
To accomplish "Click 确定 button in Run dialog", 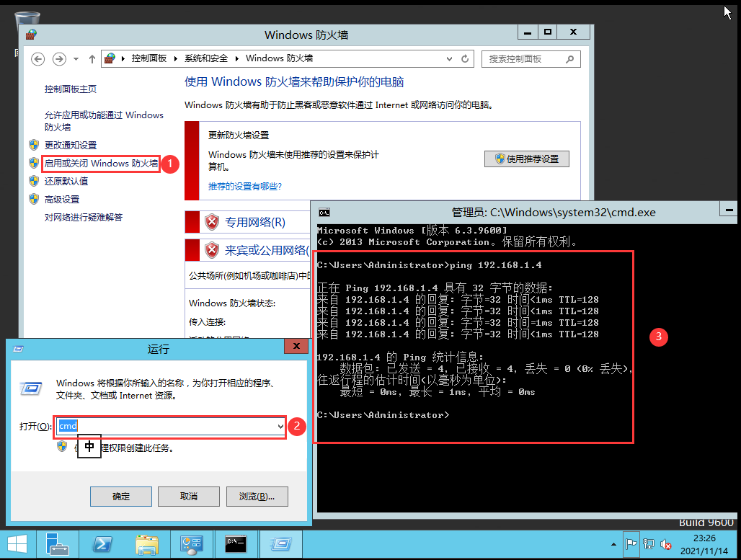I will [x=121, y=496].
